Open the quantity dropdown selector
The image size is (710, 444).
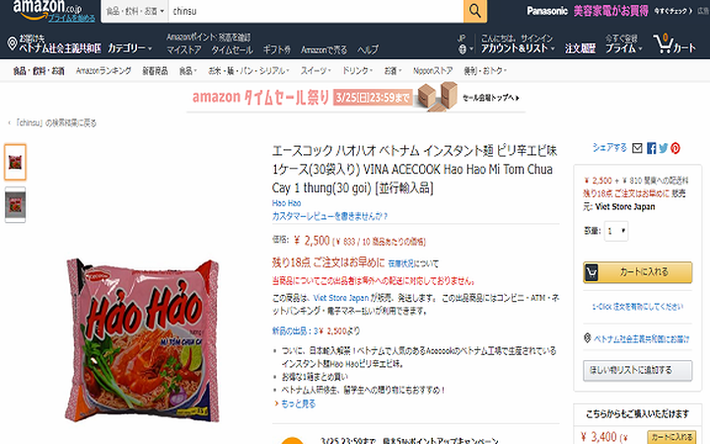pos(616,231)
